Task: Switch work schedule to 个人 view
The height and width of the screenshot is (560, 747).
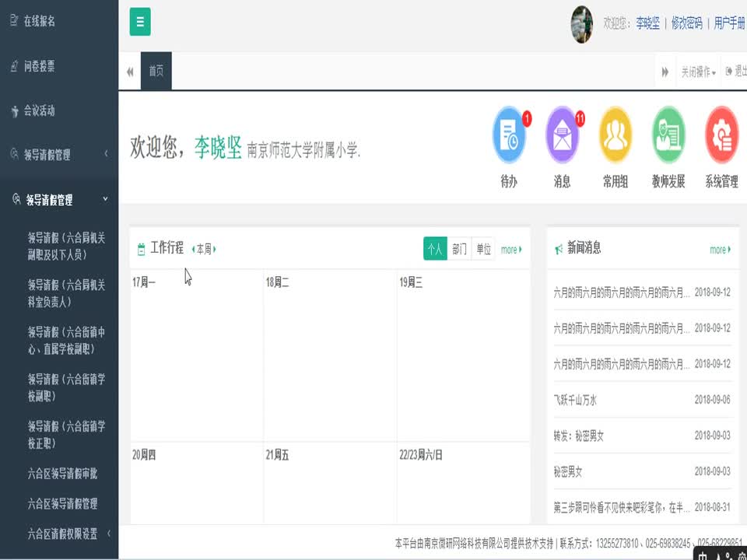Action: [435, 249]
